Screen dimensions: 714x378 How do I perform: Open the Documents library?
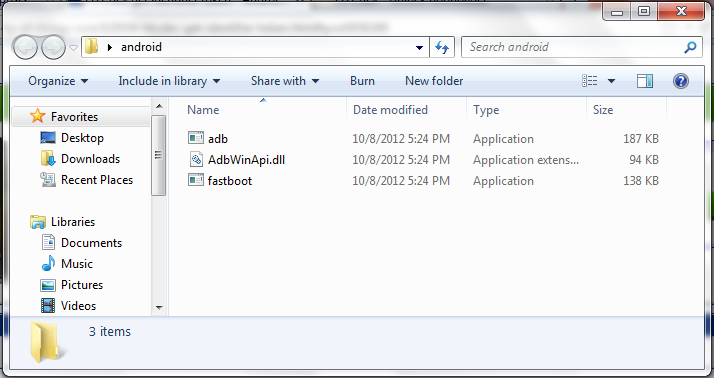point(92,243)
